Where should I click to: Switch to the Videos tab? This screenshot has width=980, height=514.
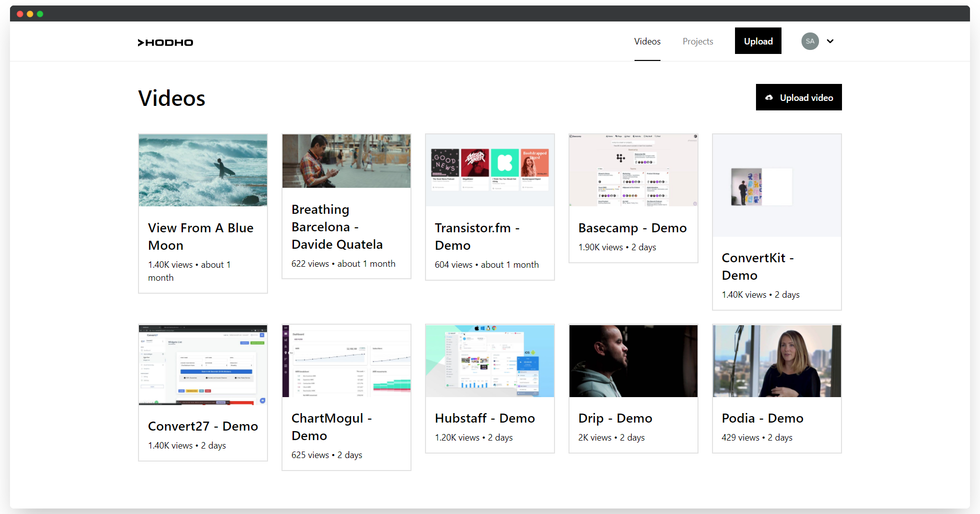point(647,41)
